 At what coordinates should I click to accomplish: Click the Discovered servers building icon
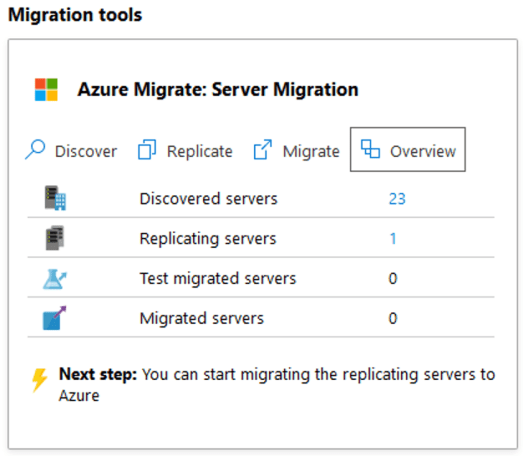[x=55, y=198]
